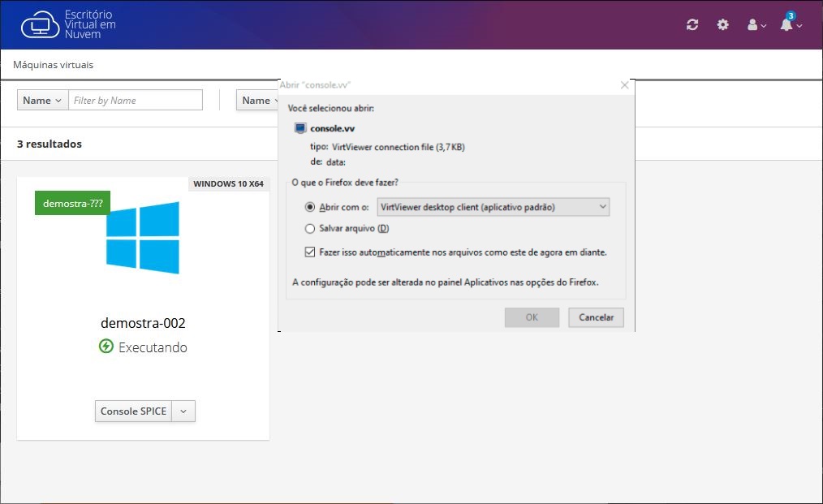The height and width of the screenshot is (504, 823).
Task: Open the user account menu icon
Action: (756, 25)
